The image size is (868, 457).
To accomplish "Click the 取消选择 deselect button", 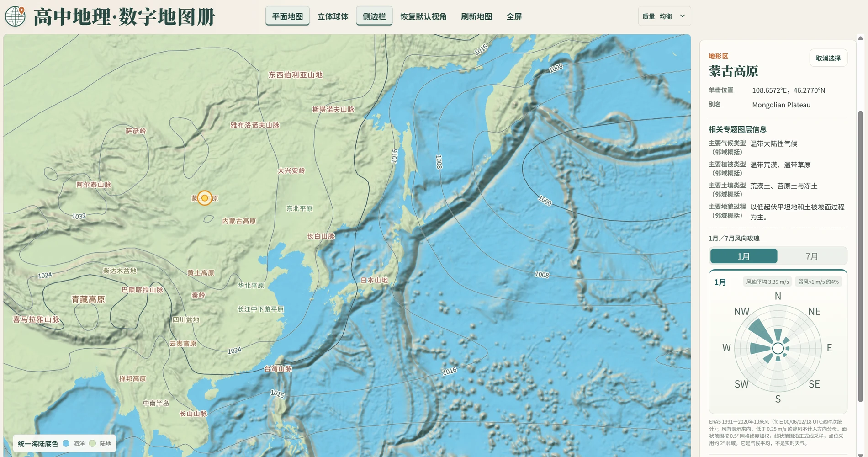I will [828, 58].
